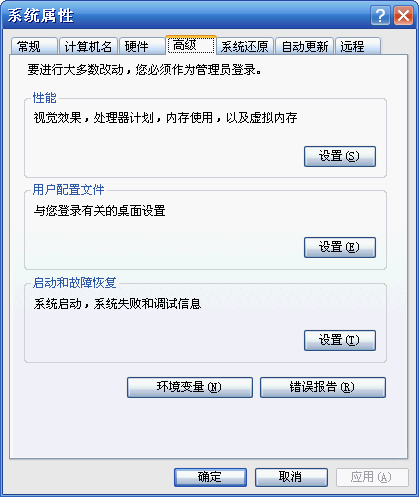Click the 启动和故障恢复 group label
Viewport: 419px width, 497px height.
pos(75,283)
